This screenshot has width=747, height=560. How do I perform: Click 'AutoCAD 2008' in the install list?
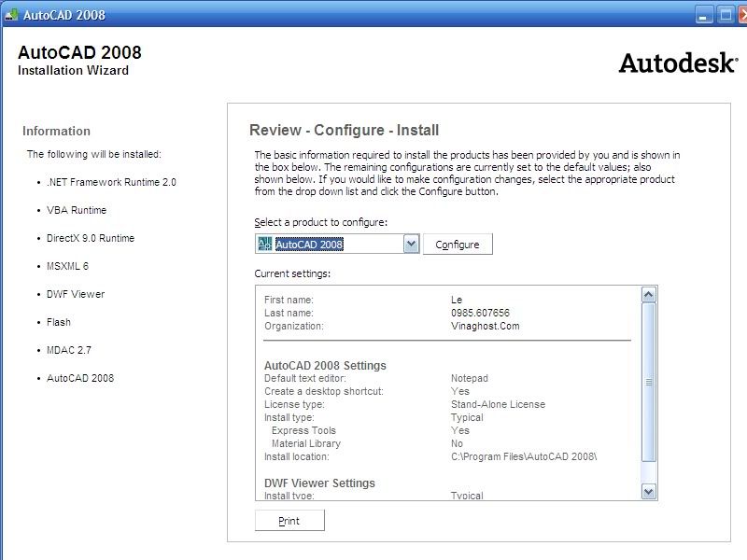coord(80,378)
